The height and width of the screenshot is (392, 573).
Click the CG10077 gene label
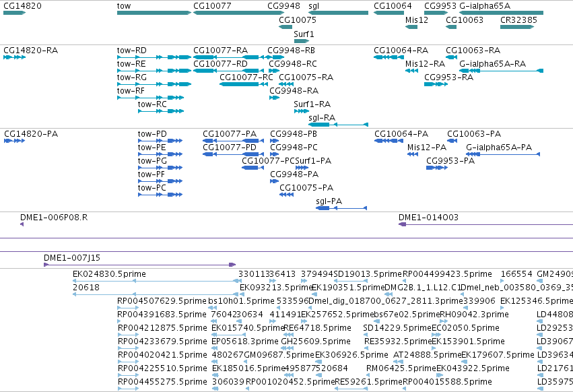pyautogui.click(x=212, y=6)
